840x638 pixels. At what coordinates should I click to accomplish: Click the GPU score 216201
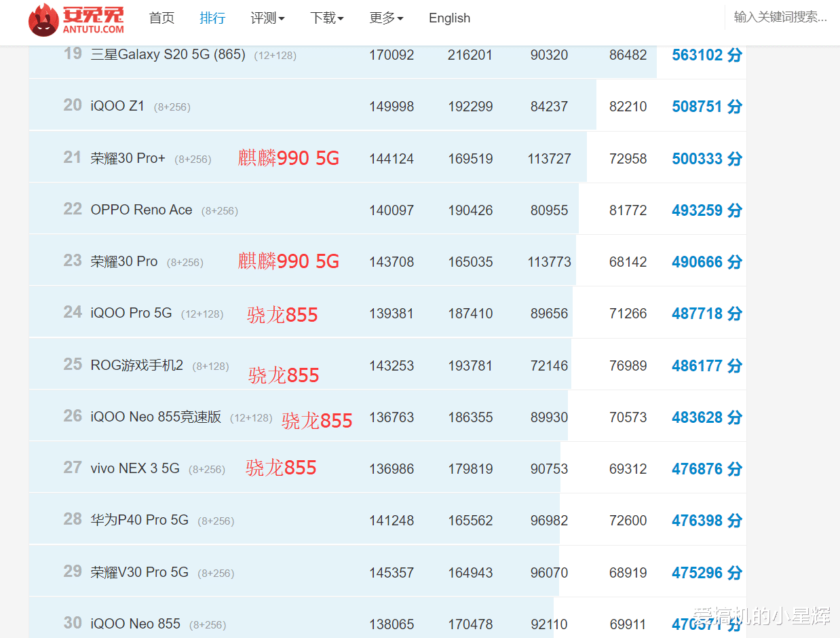(470, 55)
